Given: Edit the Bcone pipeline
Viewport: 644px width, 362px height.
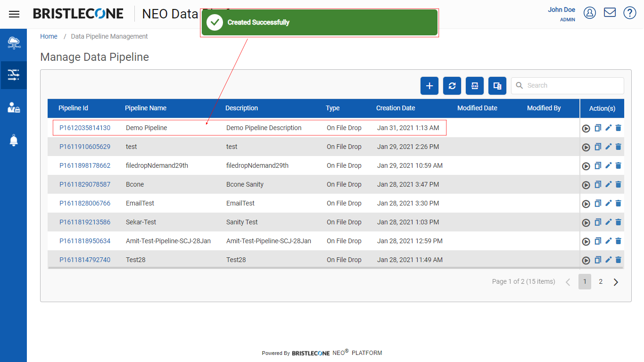Looking at the screenshot, I should click(x=608, y=184).
